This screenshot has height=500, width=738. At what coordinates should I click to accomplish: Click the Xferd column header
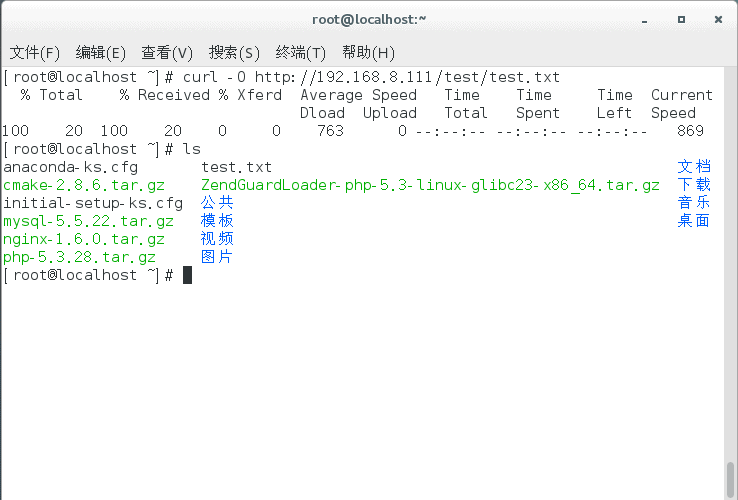(x=259, y=95)
